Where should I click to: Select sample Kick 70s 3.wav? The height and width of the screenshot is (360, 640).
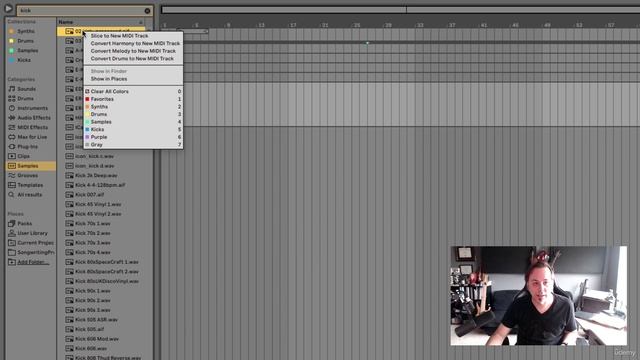coord(93,243)
